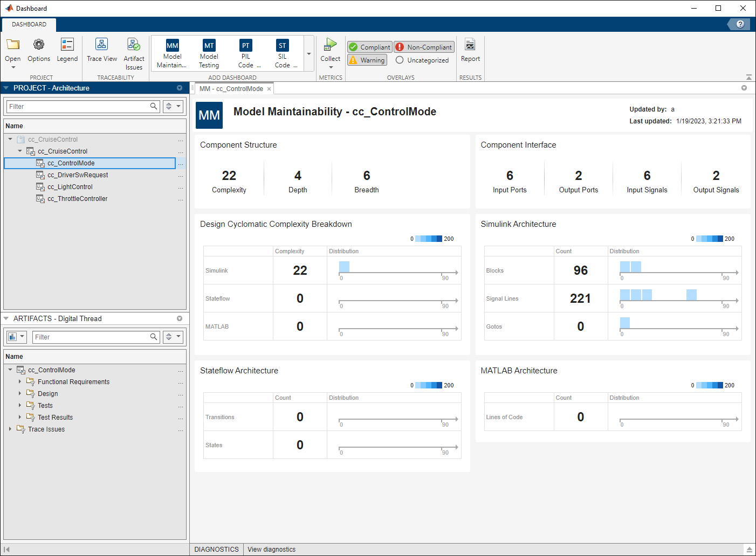The width and height of the screenshot is (756, 556).
Task: Open Artifact Issues
Action: 134,54
